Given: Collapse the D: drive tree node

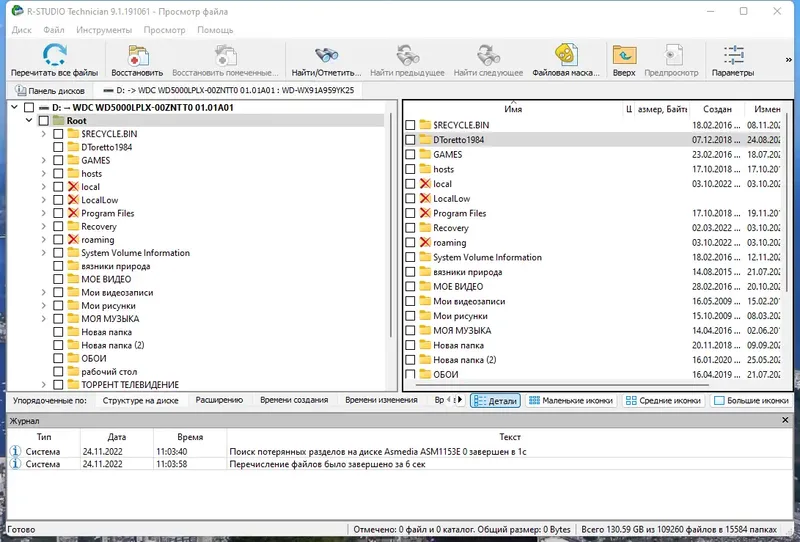Looking at the screenshot, I should click(14, 107).
